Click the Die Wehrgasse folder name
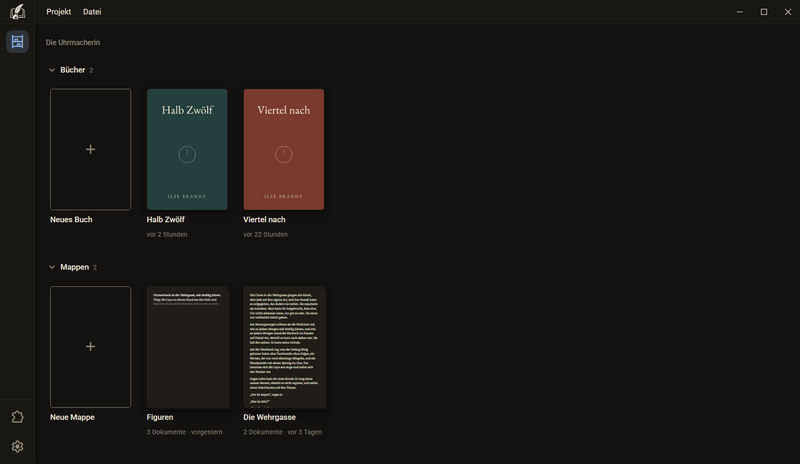800x464 pixels. pos(269,417)
